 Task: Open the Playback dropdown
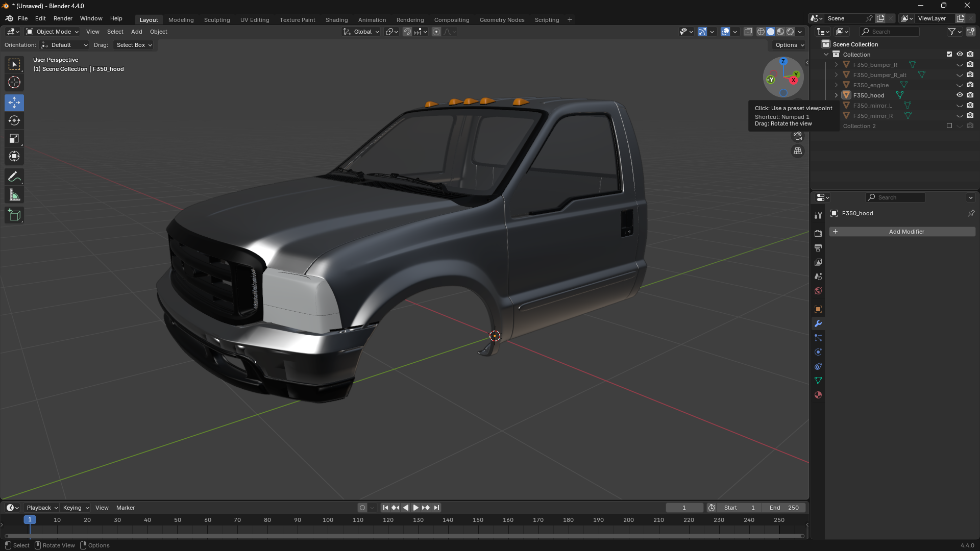[x=42, y=508]
